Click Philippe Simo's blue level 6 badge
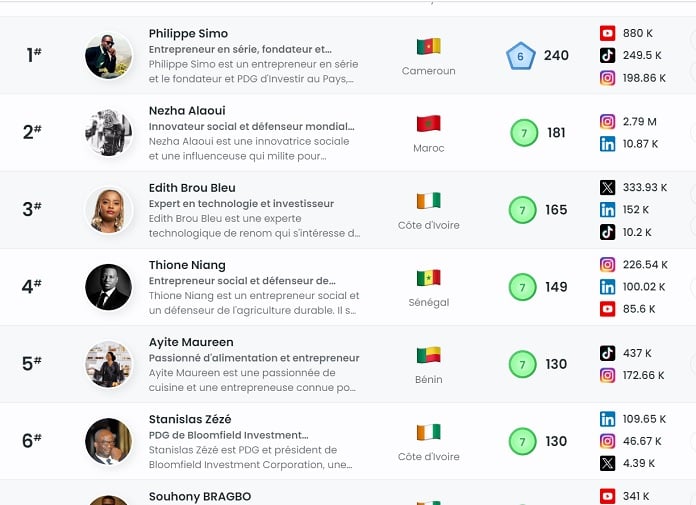The width and height of the screenshot is (696, 505). pyautogui.click(x=520, y=56)
